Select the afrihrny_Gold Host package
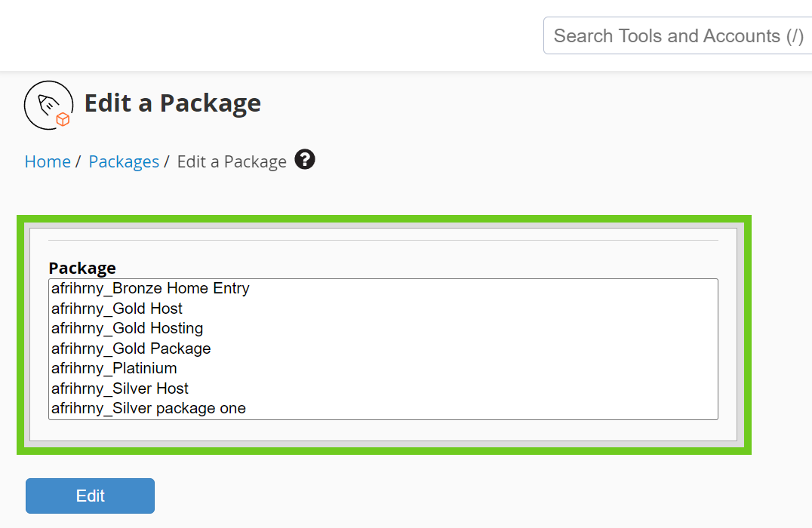This screenshot has width=812, height=528. coord(117,309)
